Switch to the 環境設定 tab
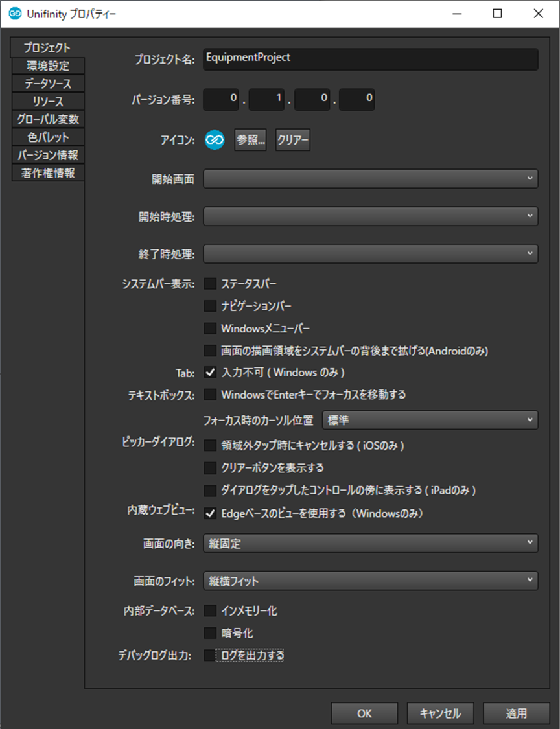This screenshot has height=729, width=560. click(47, 65)
